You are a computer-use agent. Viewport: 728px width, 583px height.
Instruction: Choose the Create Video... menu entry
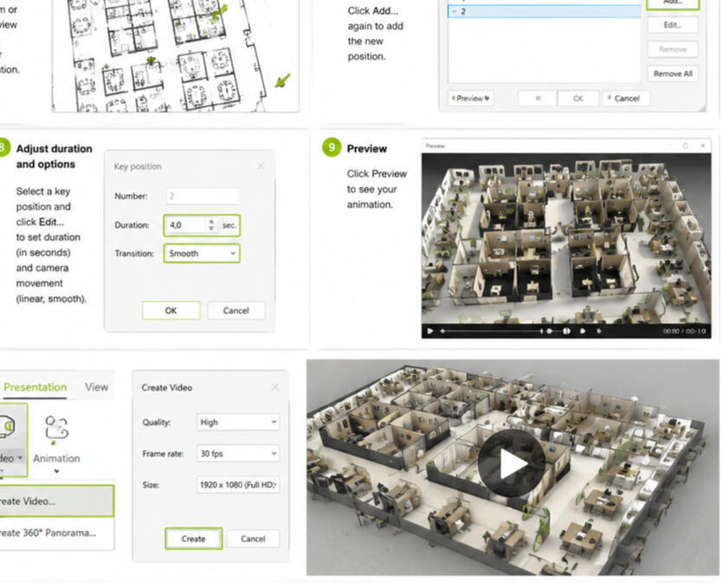[56, 501]
